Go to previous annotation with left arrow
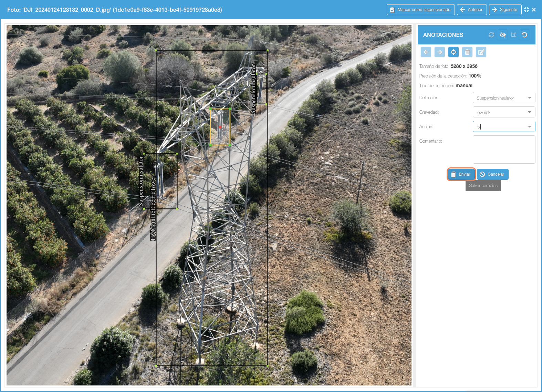542x392 pixels. (426, 52)
